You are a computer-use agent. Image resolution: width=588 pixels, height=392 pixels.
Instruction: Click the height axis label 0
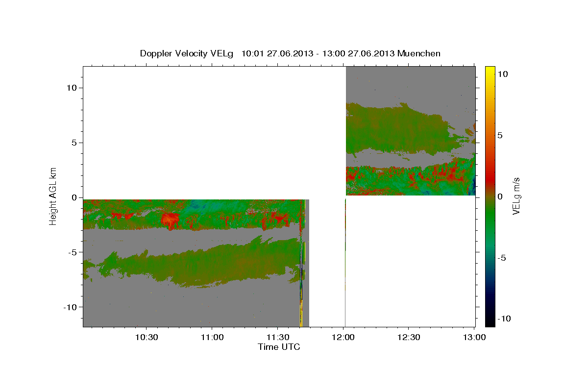(75, 197)
